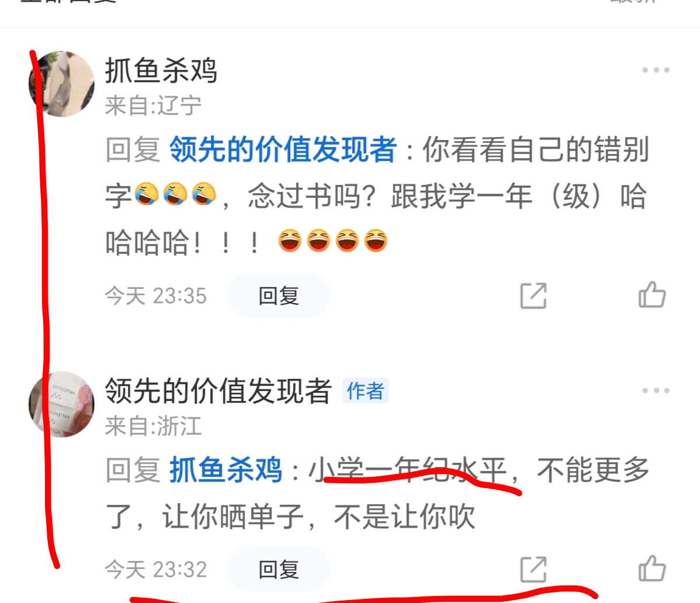
Task: Share the comment posted at 23:32
Action: pos(534,569)
